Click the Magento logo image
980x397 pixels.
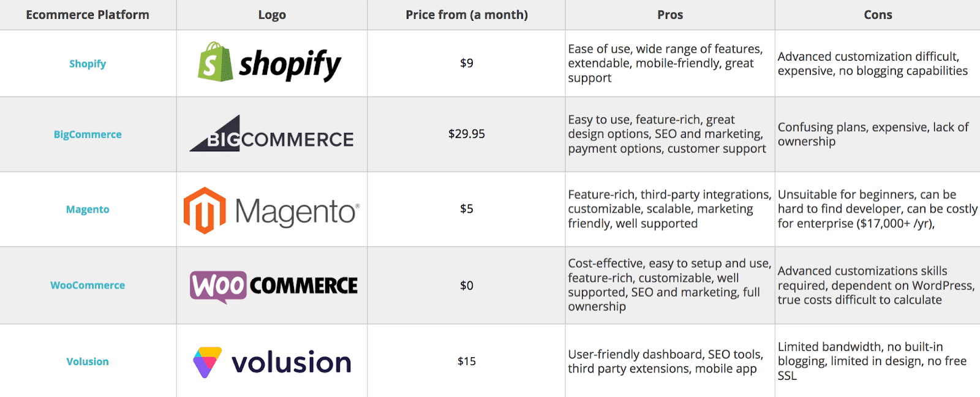click(272, 210)
